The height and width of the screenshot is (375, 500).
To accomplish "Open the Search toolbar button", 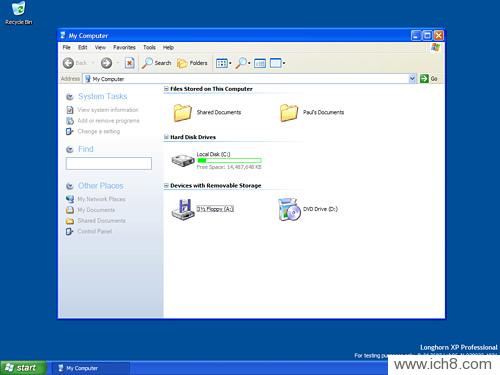I will (x=156, y=63).
